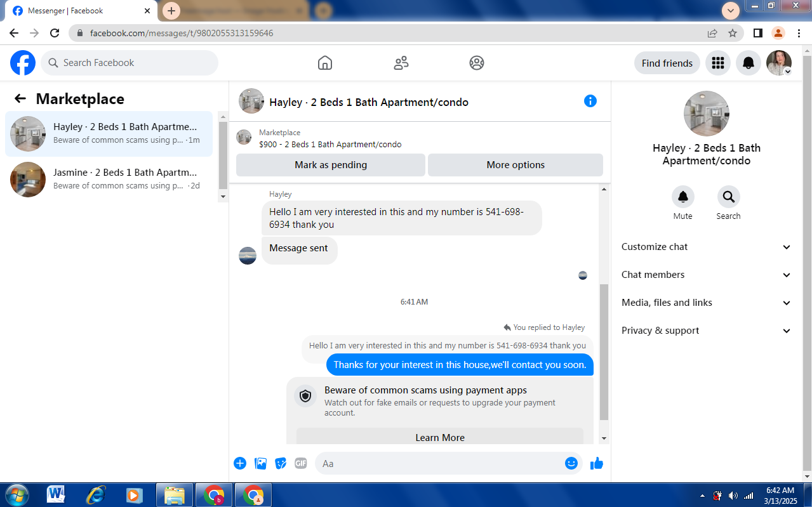
Task: Open the Hayley conversation in the list
Action: click(x=109, y=134)
